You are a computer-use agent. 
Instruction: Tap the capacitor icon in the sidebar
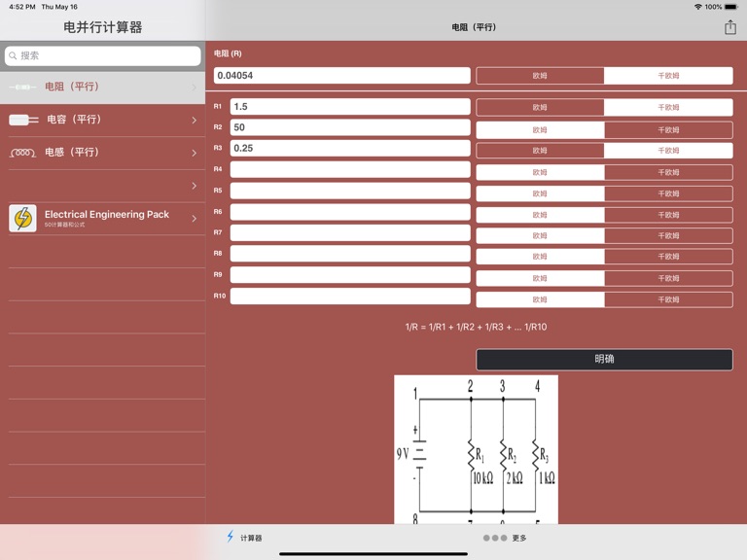pyautogui.click(x=23, y=120)
